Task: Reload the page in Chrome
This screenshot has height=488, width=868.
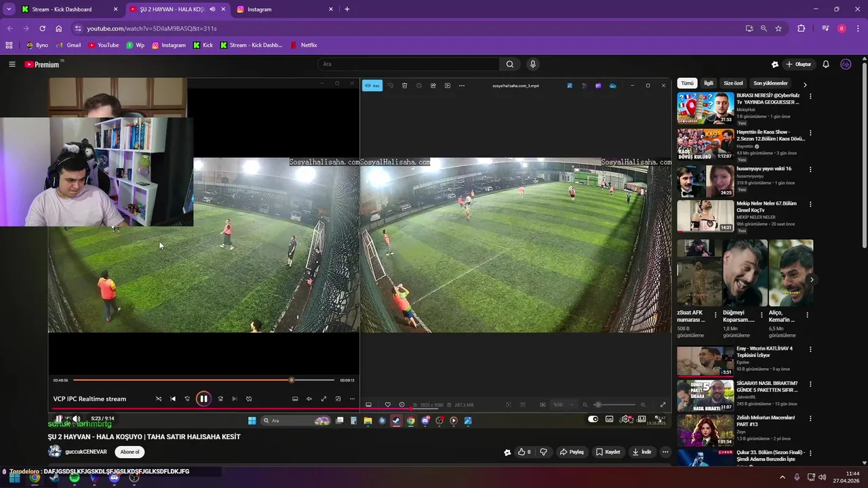Action: click(x=42, y=28)
